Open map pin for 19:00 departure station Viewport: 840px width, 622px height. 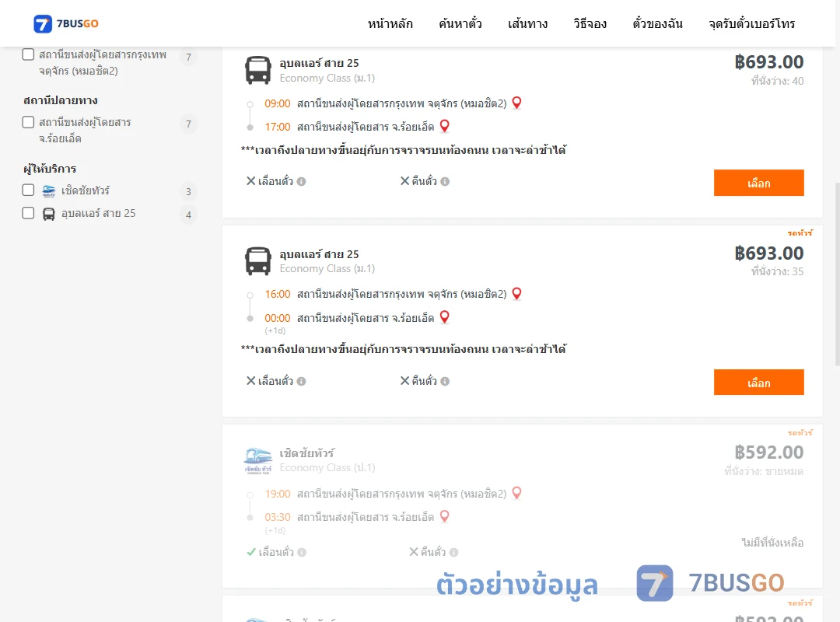[x=517, y=493]
